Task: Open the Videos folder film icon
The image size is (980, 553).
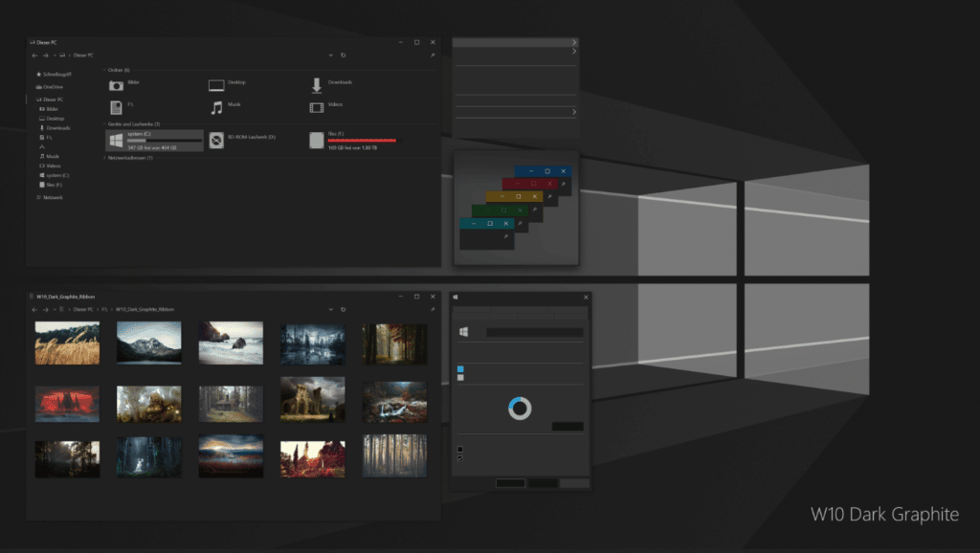Action: click(316, 108)
